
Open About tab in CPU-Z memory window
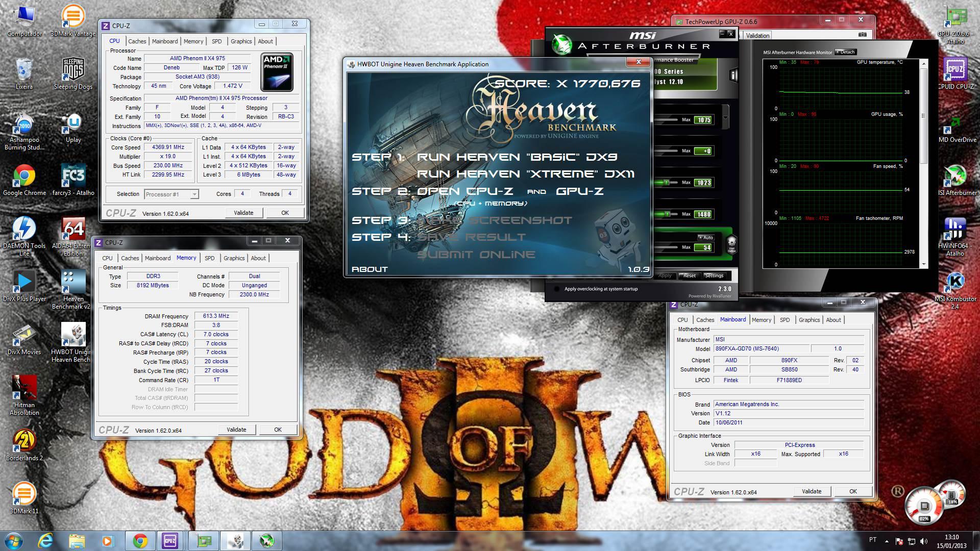[258, 258]
